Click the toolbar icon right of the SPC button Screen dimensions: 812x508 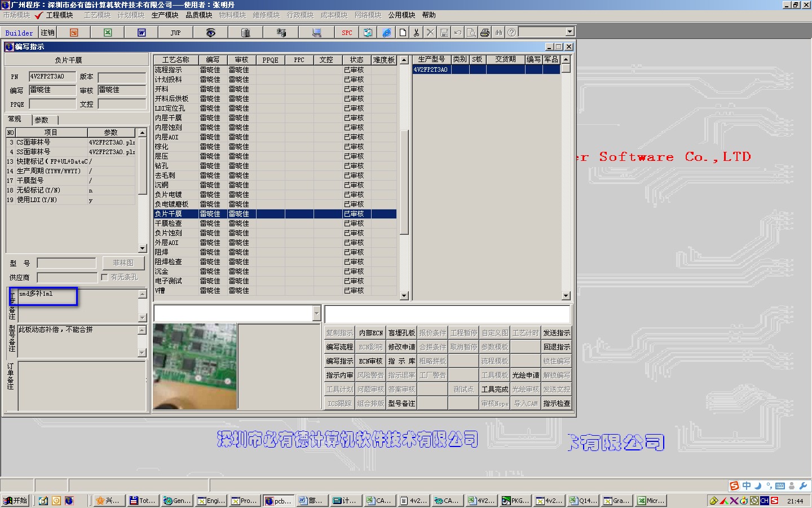coord(368,33)
